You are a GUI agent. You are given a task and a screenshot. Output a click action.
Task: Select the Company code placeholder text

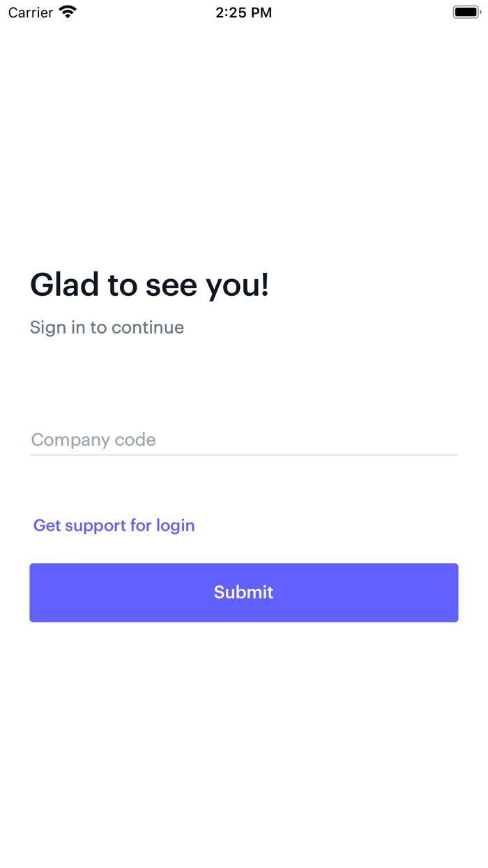click(x=93, y=440)
